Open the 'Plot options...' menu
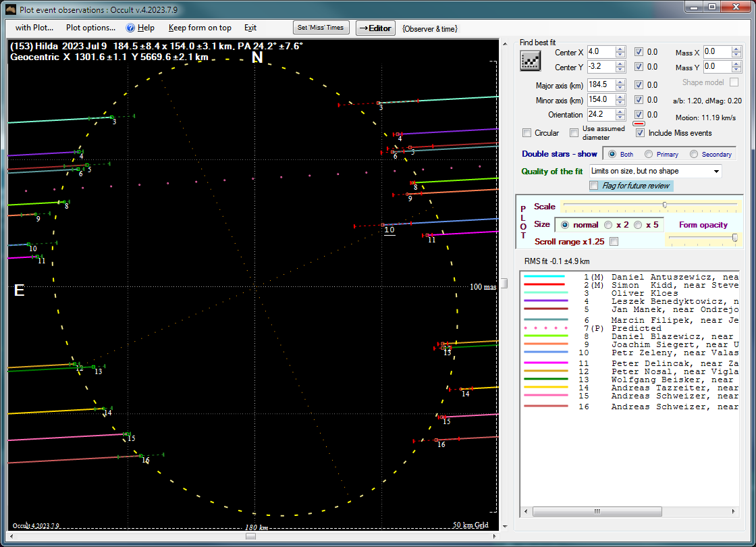 pyautogui.click(x=90, y=28)
